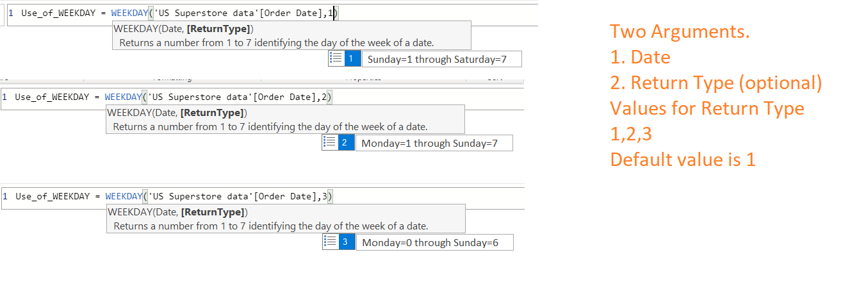The height and width of the screenshot is (291, 868).
Task: Click the orange 'Two Arguments.' heading text
Action: (x=680, y=31)
